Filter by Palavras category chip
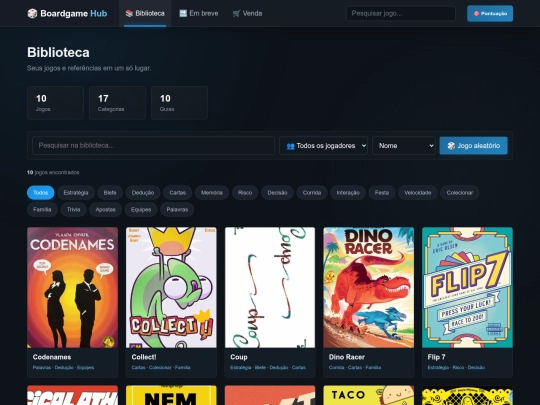 [x=177, y=209]
